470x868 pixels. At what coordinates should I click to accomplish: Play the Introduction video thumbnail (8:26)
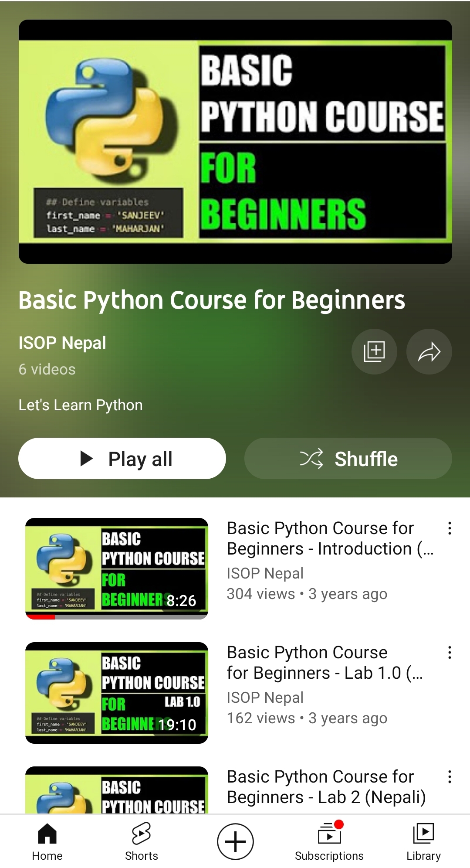point(117,568)
